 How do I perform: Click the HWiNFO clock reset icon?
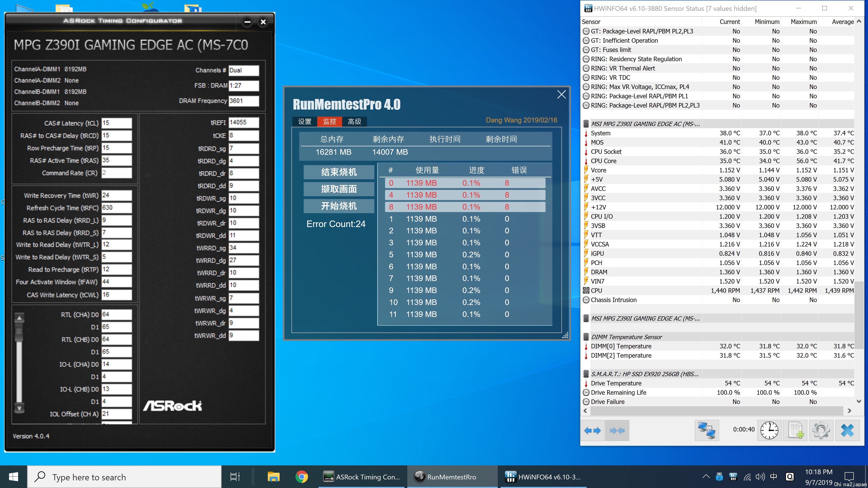point(769,430)
